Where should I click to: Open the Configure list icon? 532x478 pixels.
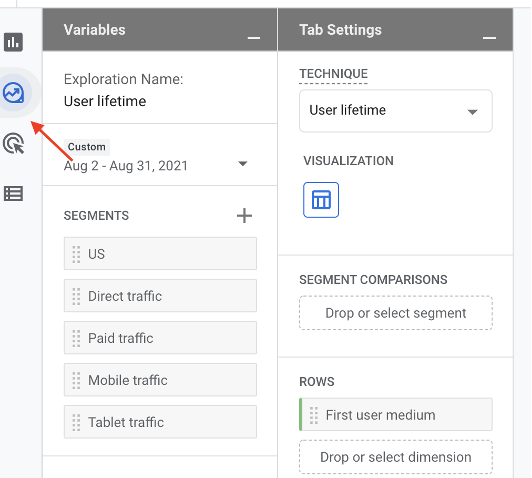point(13,193)
